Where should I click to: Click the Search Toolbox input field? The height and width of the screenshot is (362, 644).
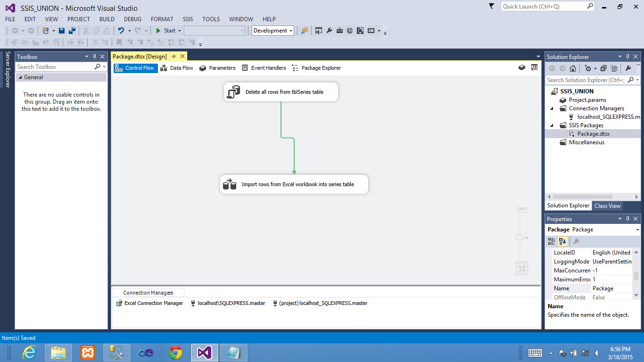55,67
